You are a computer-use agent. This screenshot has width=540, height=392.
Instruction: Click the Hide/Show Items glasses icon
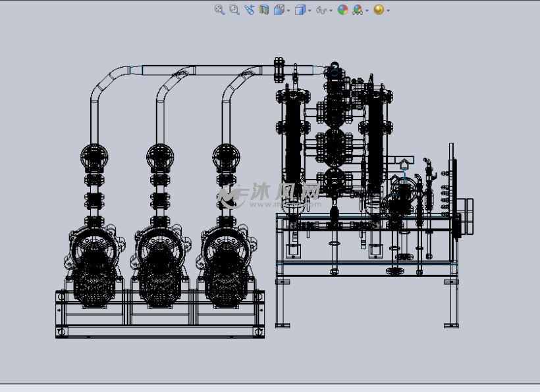click(321, 10)
